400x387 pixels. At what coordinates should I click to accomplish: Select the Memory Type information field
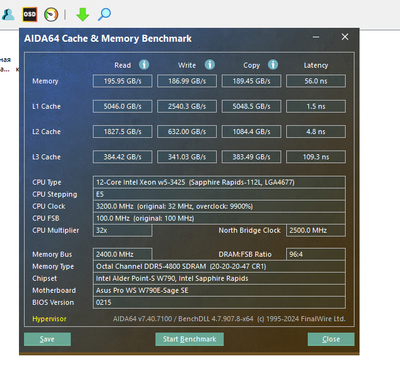[x=219, y=266]
